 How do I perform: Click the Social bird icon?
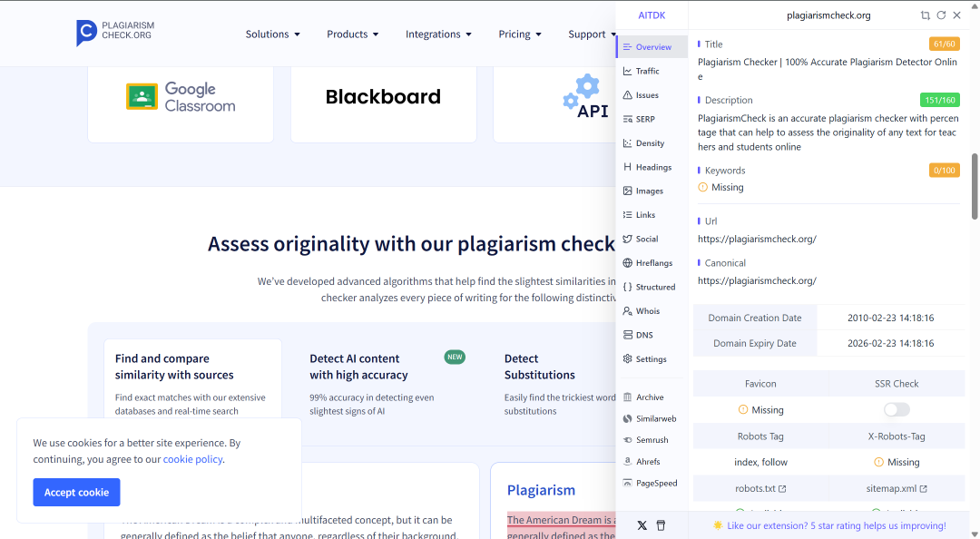(x=628, y=239)
